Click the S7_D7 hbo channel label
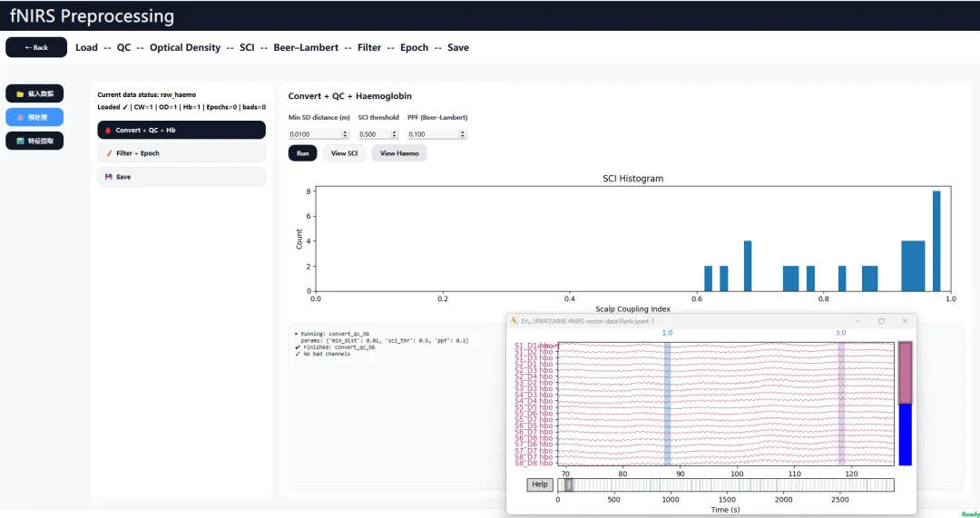This screenshot has height=518, width=980. 534,451
